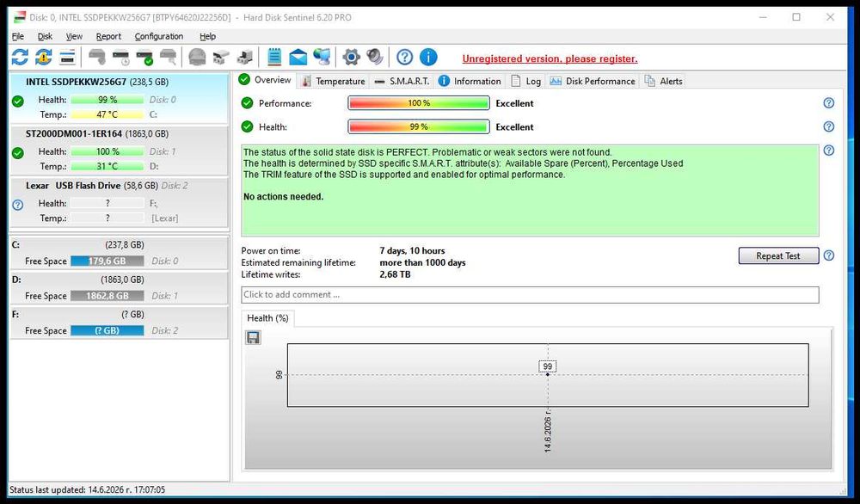Click the grey disk with shield icon

click(x=97, y=57)
